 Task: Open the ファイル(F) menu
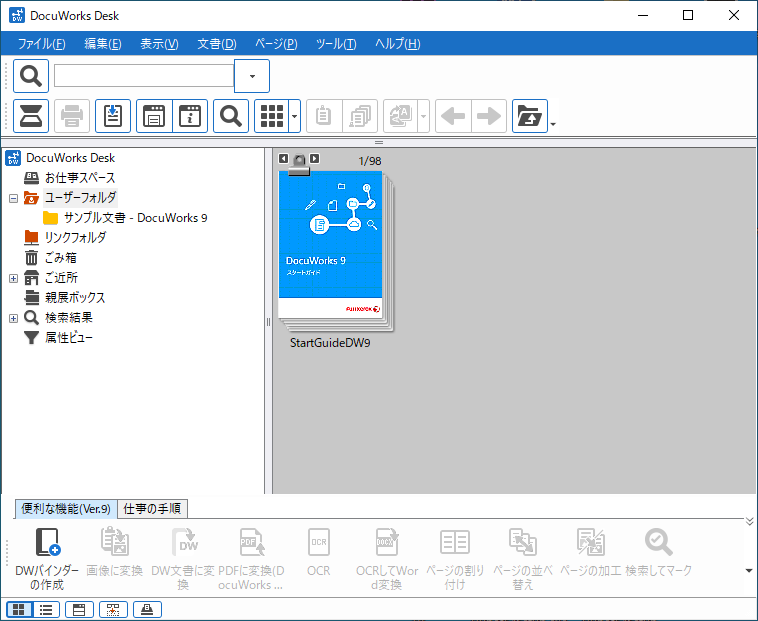pos(42,44)
